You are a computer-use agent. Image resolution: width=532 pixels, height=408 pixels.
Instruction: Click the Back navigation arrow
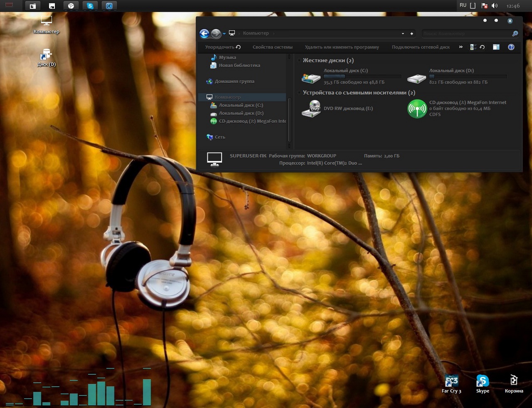[x=204, y=34]
